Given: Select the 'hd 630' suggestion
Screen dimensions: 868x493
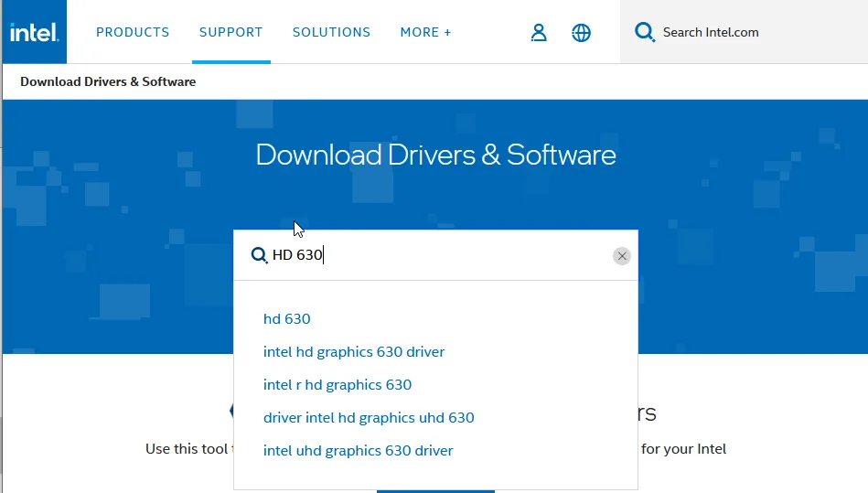Looking at the screenshot, I should pos(287,318).
